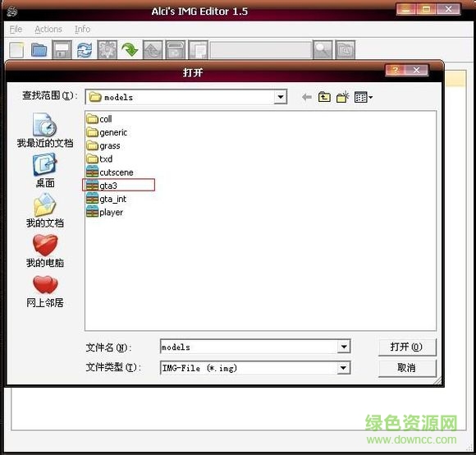Select 网上邻居 in places bar

[x=45, y=292]
